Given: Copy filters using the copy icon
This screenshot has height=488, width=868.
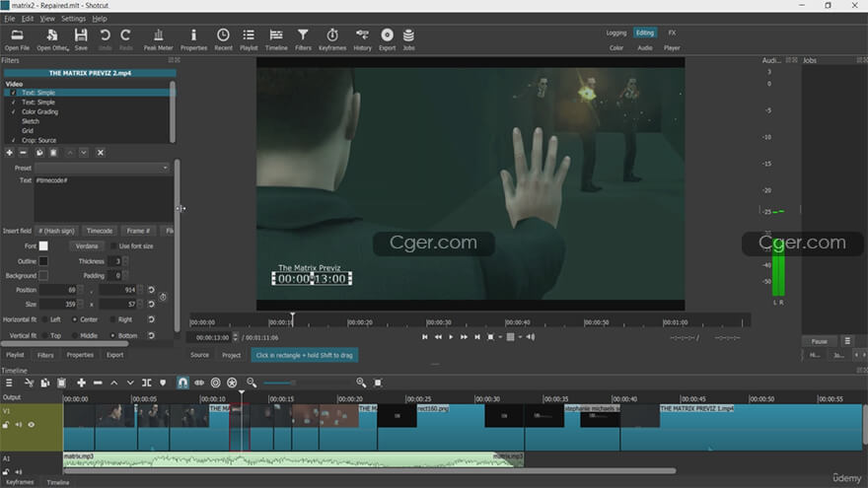Looking at the screenshot, I should coord(39,152).
